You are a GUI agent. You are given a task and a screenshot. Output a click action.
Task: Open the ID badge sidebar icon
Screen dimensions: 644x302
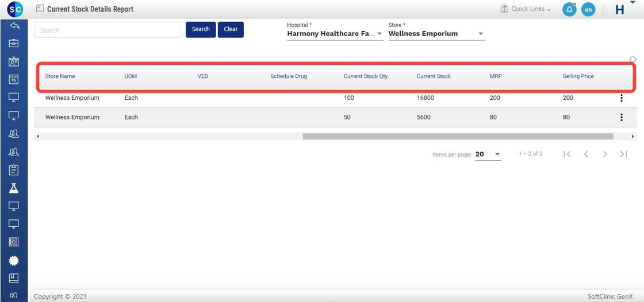coord(14,61)
